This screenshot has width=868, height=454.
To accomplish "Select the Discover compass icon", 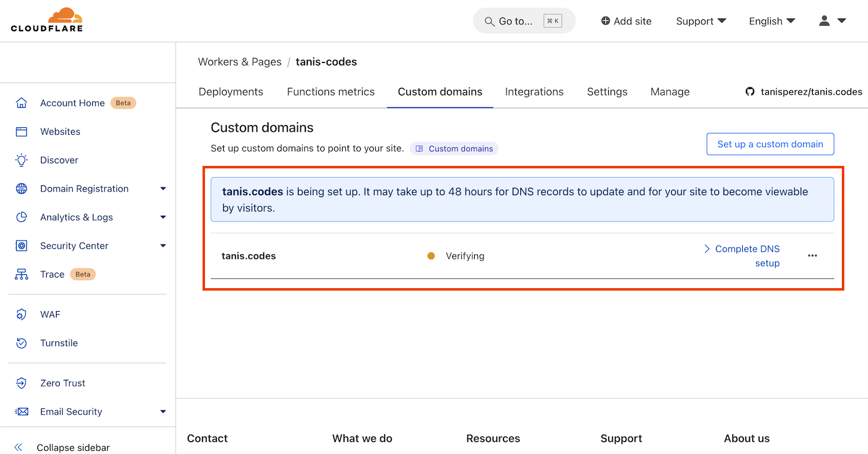I will tap(21, 160).
